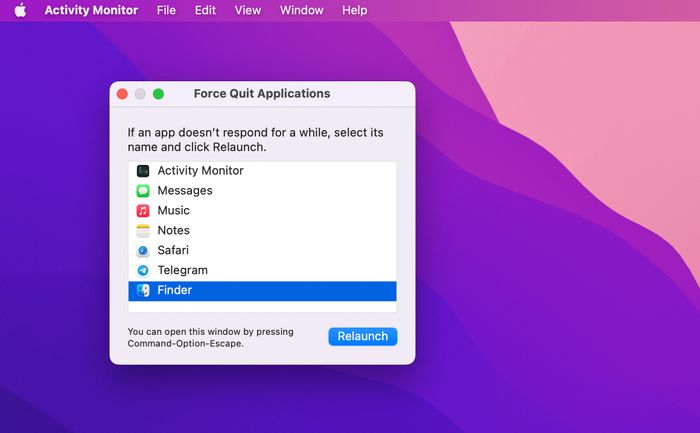Screen dimensions: 700x433
Task: Click the Force Quit Applications title
Action: (262, 94)
